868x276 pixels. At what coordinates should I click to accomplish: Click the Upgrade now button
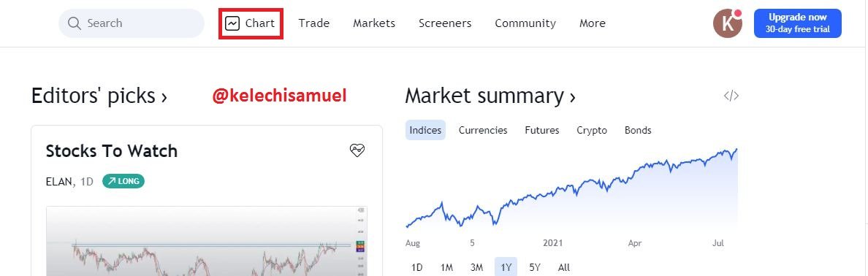[x=798, y=24]
